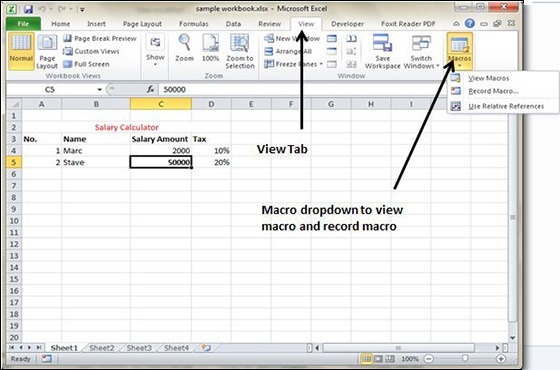Set zoom to 100% in ribbon
The image size is (560, 370).
(x=210, y=48)
